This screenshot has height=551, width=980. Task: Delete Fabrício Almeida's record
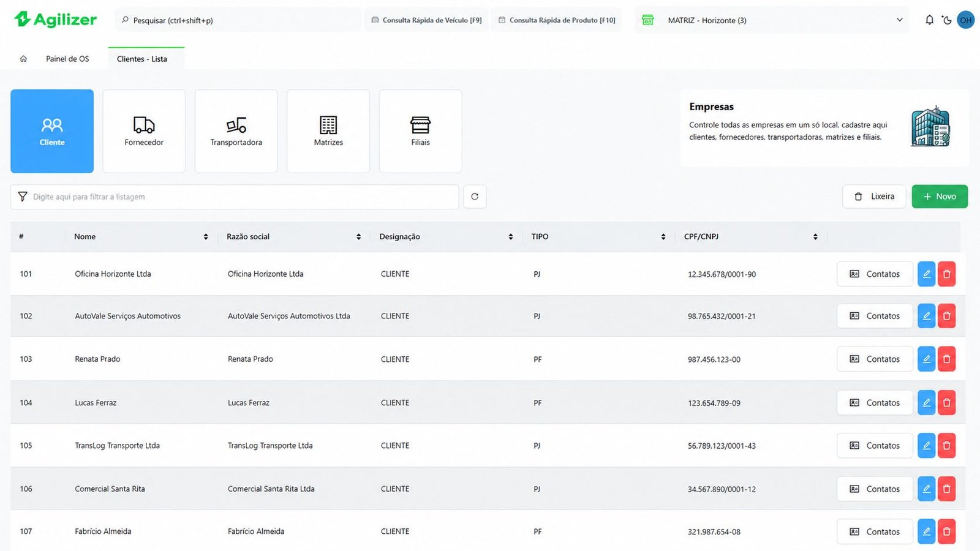tap(946, 531)
